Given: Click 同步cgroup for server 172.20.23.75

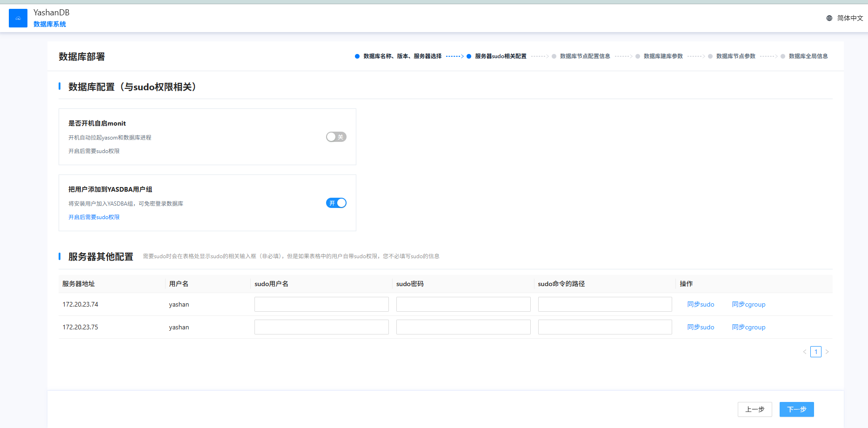Looking at the screenshot, I should (x=748, y=327).
